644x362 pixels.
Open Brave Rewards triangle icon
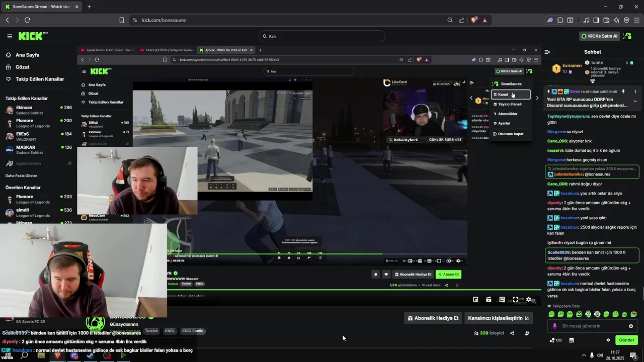485,20
